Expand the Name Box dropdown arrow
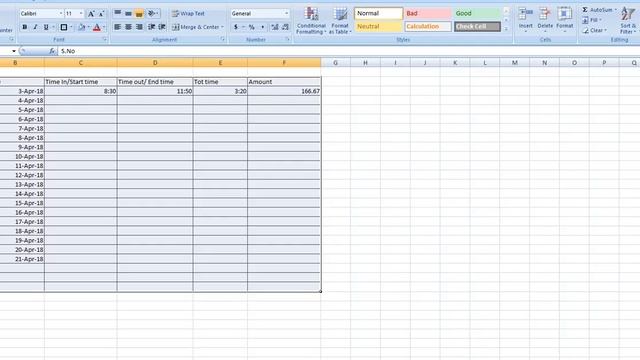640x360 pixels. coord(14,51)
